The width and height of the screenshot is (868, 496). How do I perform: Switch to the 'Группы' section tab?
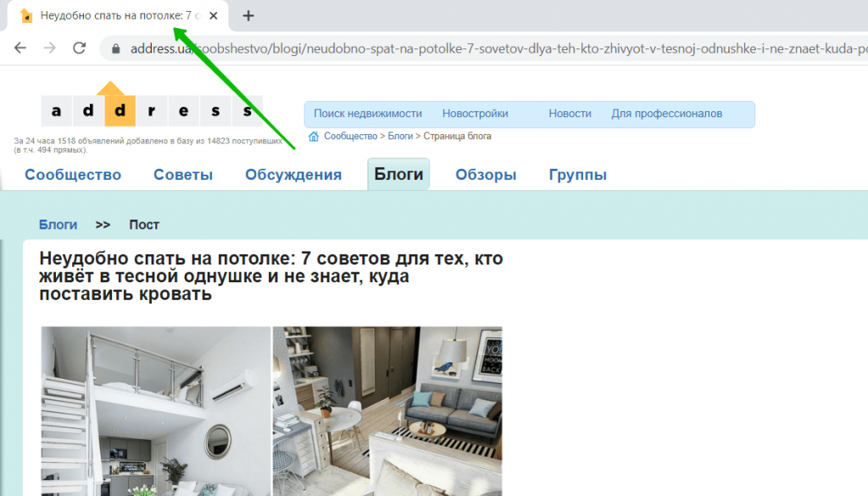click(x=578, y=175)
